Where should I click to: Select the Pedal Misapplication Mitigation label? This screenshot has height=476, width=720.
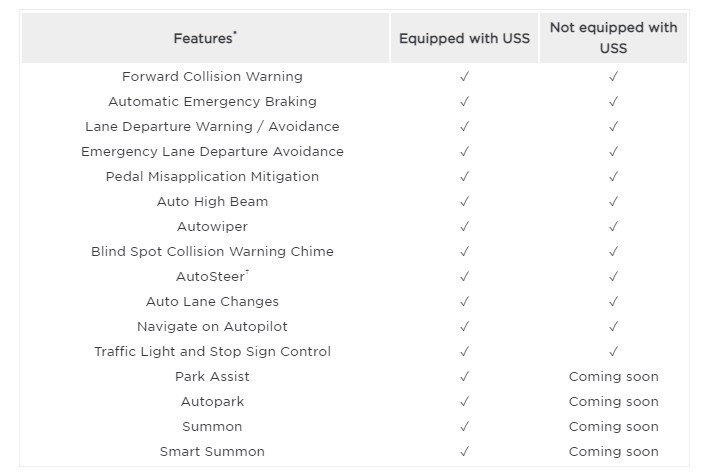(212, 176)
